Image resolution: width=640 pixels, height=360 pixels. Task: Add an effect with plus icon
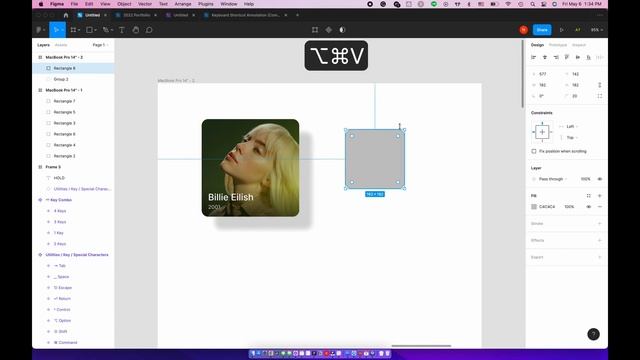point(600,240)
